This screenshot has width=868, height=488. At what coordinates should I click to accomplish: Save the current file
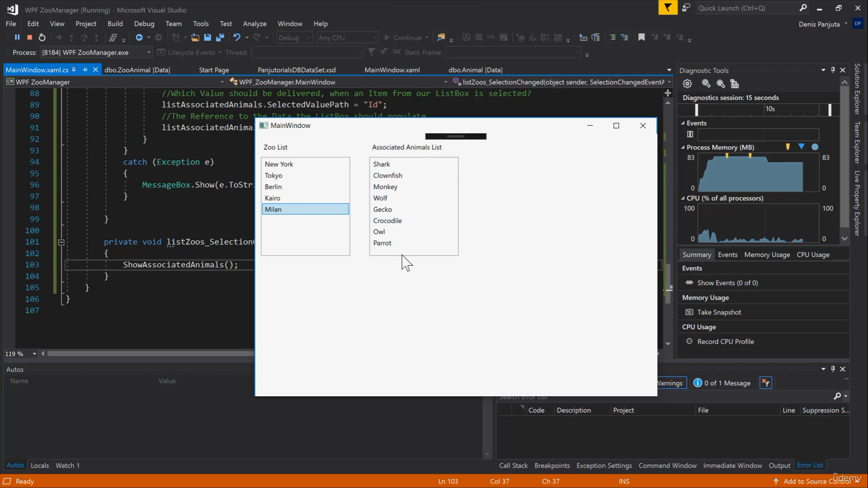pyautogui.click(x=208, y=38)
